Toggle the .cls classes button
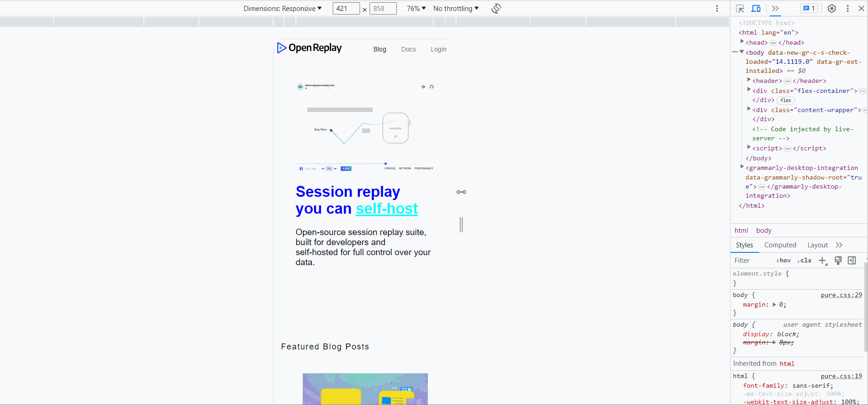This screenshot has height=405, width=868. 804,261
